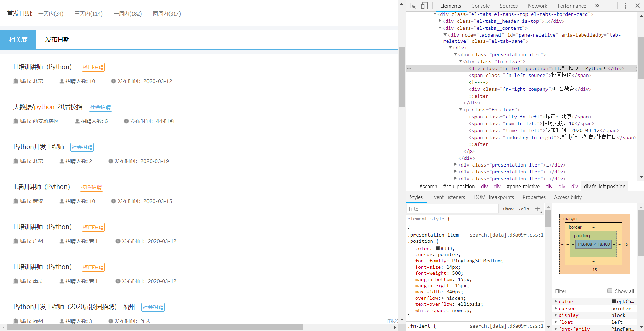Toggle :hov element state button
Screen dimensions: 644x331
[x=508, y=209]
